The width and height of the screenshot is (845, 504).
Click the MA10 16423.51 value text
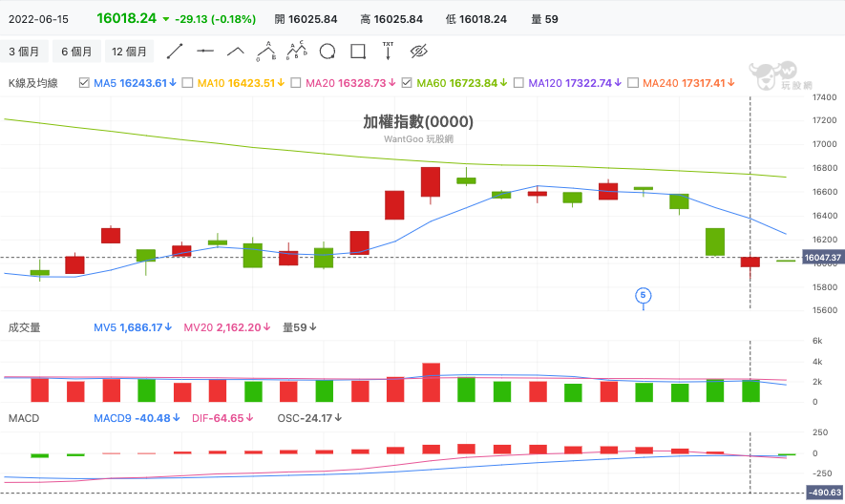241,83
